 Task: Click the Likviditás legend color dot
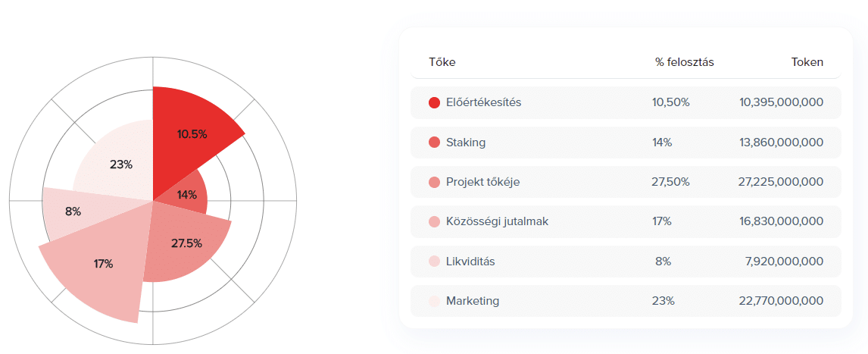click(x=434, y=262)
